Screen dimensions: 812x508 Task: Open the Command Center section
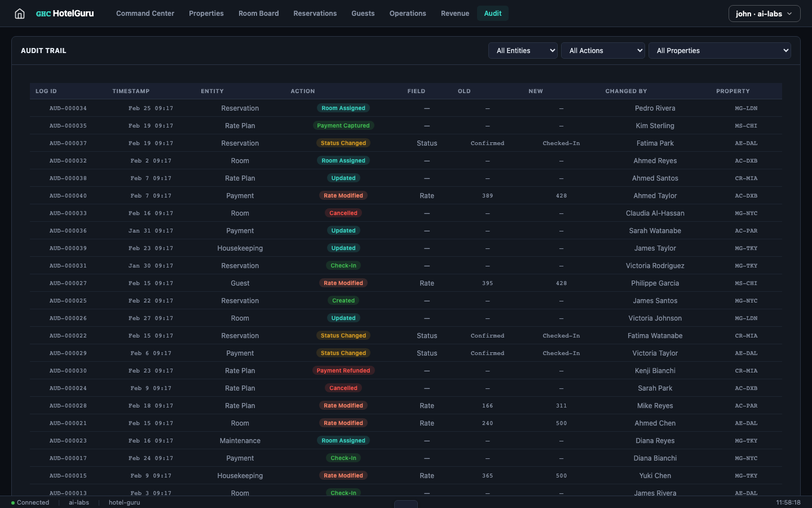tap(145, 13)
